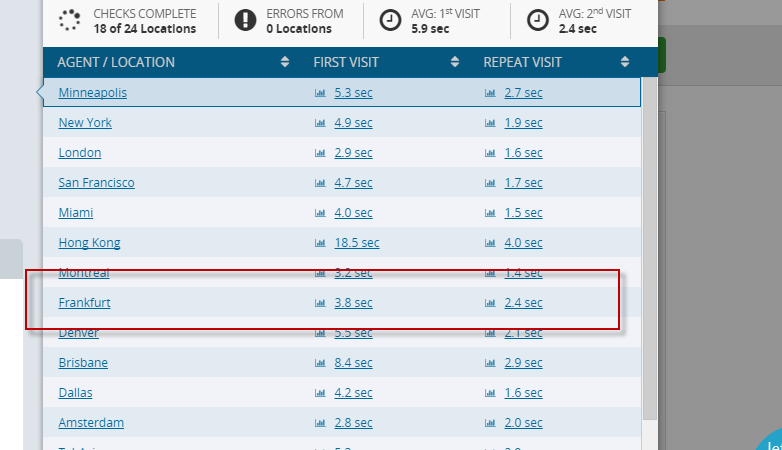Open London 2.9 sec first visit result
782x450 pixels.
353,153
